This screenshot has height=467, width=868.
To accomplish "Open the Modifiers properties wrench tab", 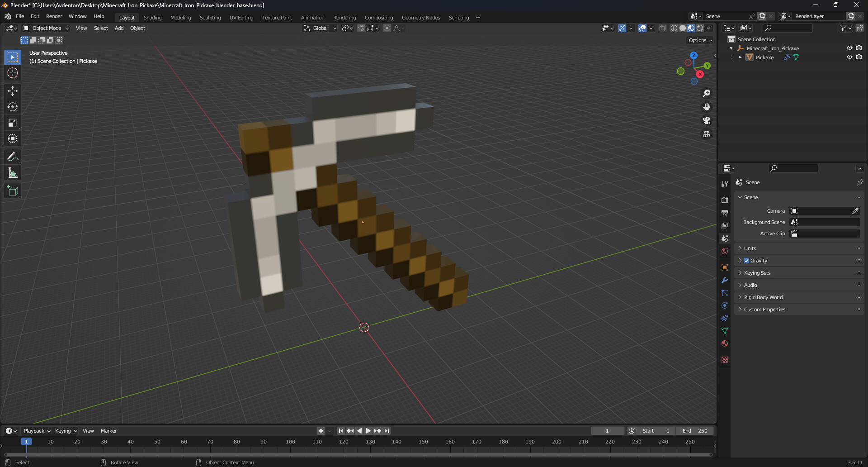I will (725, 280).
